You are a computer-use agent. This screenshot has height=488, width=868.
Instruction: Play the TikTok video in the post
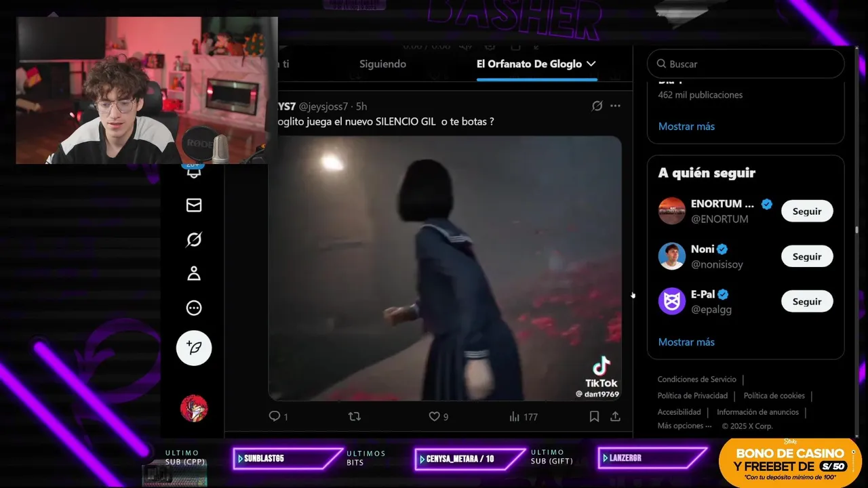pyautogui.click(x=445, y=268)
